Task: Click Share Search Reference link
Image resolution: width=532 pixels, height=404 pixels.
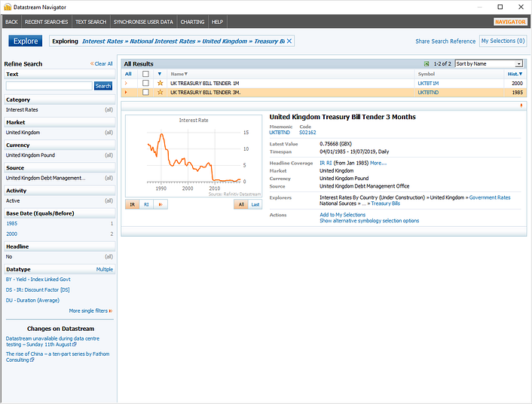Action: pos(445,41)
